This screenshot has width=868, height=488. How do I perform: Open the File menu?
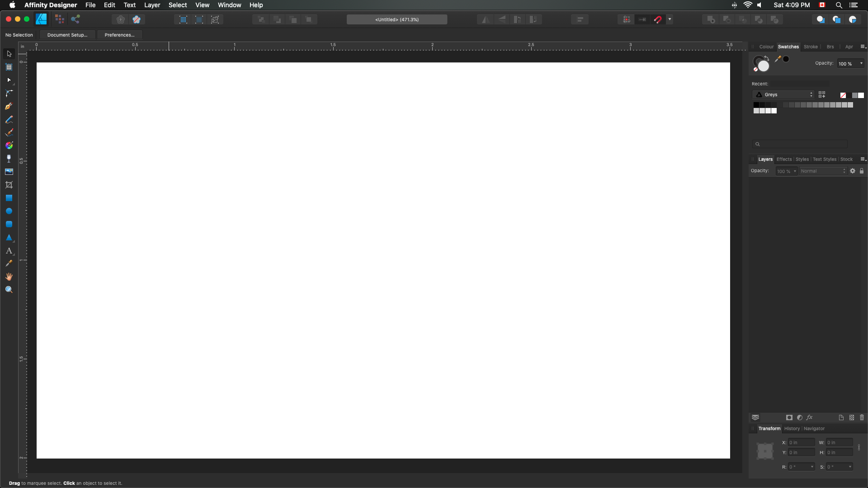[x=90, y=5]
